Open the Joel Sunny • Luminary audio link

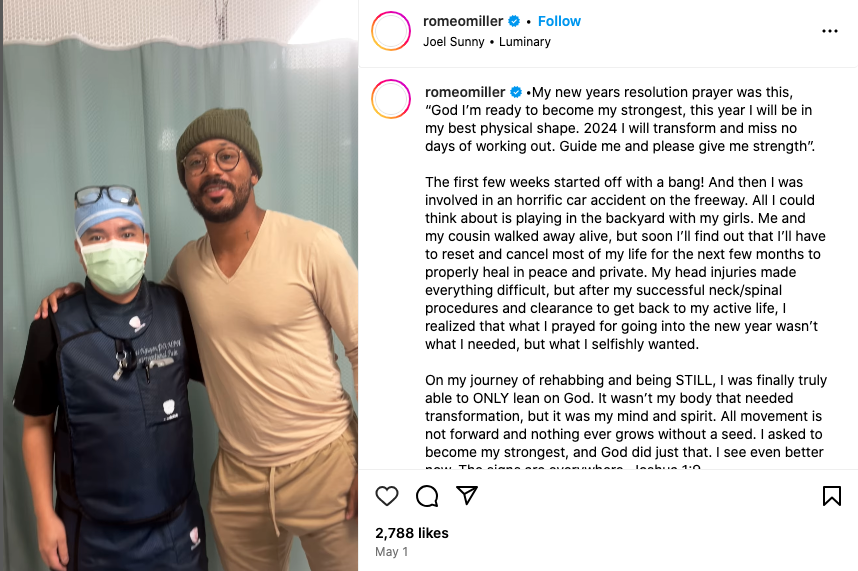coord(487,42)
